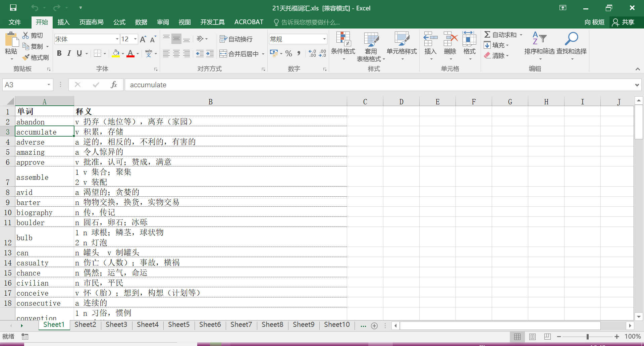
Task: Click the zoom slider handle
Action: pos(588,336)
